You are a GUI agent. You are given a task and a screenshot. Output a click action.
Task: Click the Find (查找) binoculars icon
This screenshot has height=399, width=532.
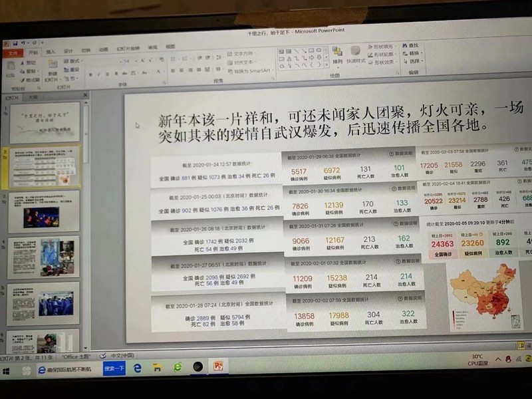(x=405, y=46)
